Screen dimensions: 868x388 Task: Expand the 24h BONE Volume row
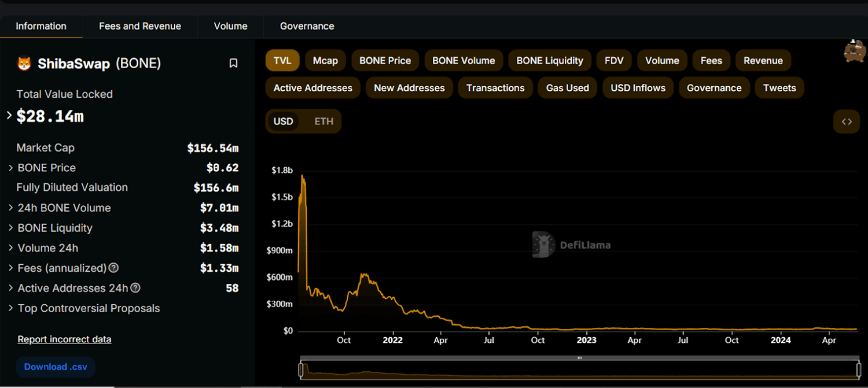[x=11, y=208]
